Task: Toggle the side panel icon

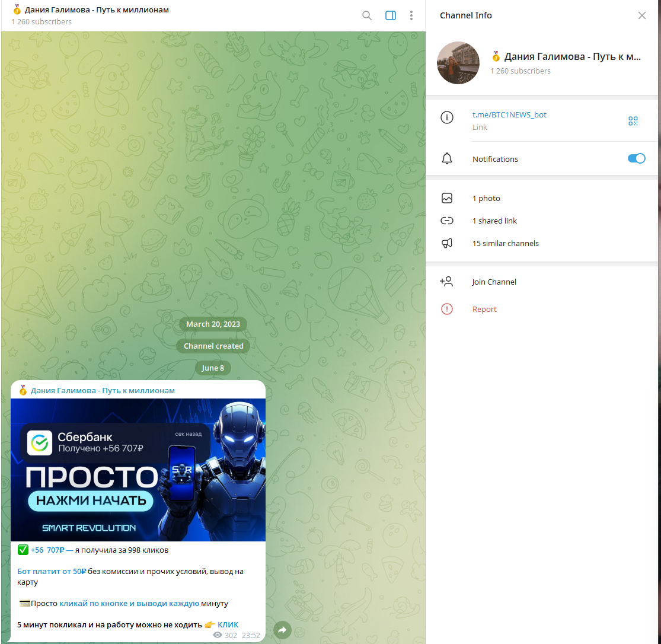Action: click(x=390, y=15)
